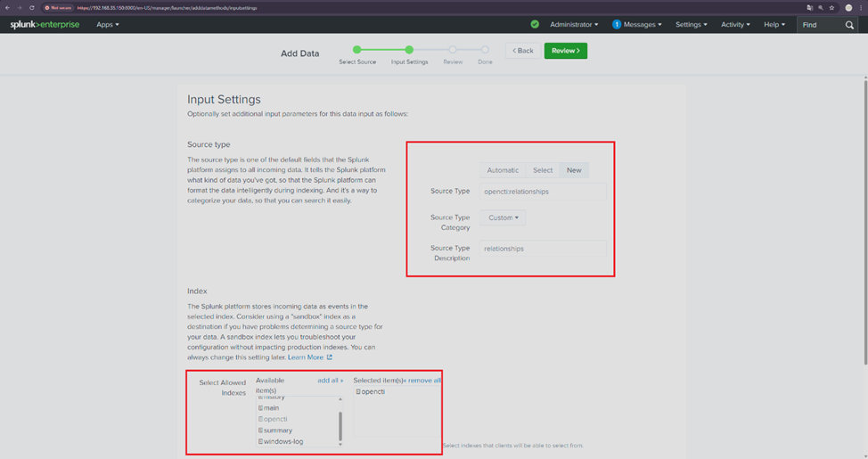Reload the page with browser refresh icon
Viewport: 868px width, 459px height.
(32, 7)
